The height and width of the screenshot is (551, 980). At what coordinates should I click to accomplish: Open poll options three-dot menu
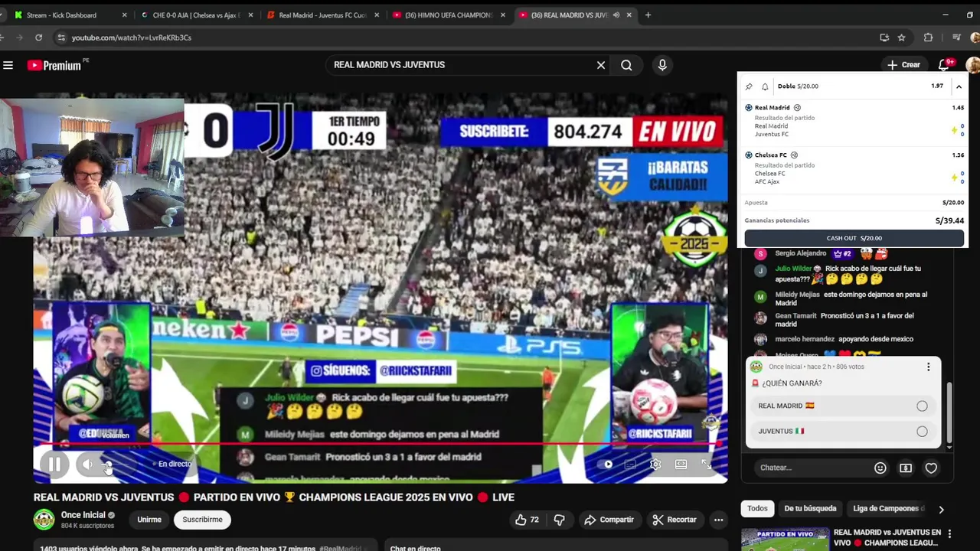pos(928,367)
